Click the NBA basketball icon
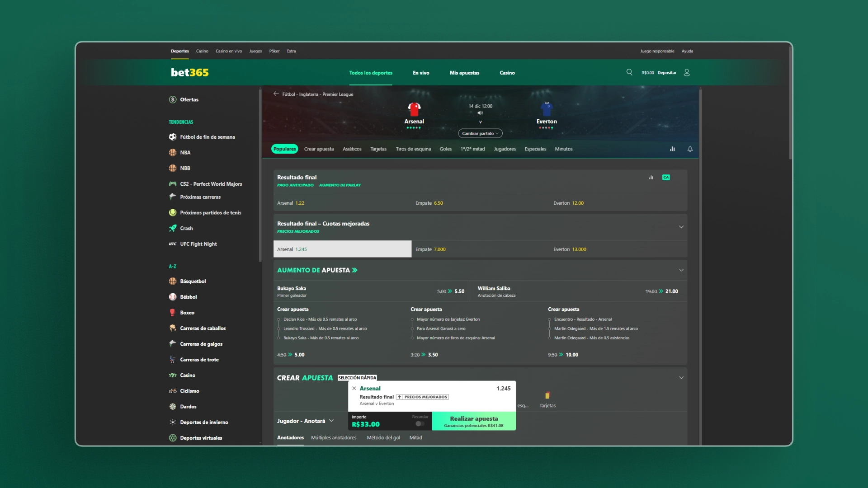 click(173, 153)
